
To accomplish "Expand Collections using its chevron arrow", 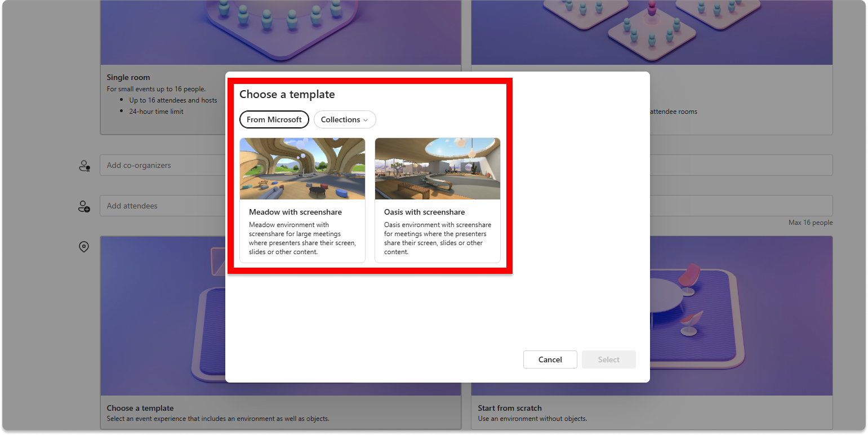I will (x=366, y=120).
